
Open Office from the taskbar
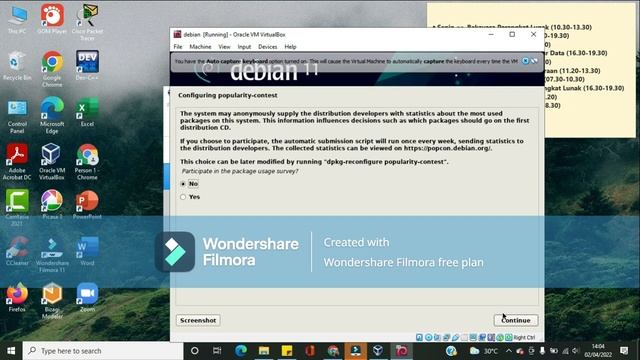tap(310, 351)
